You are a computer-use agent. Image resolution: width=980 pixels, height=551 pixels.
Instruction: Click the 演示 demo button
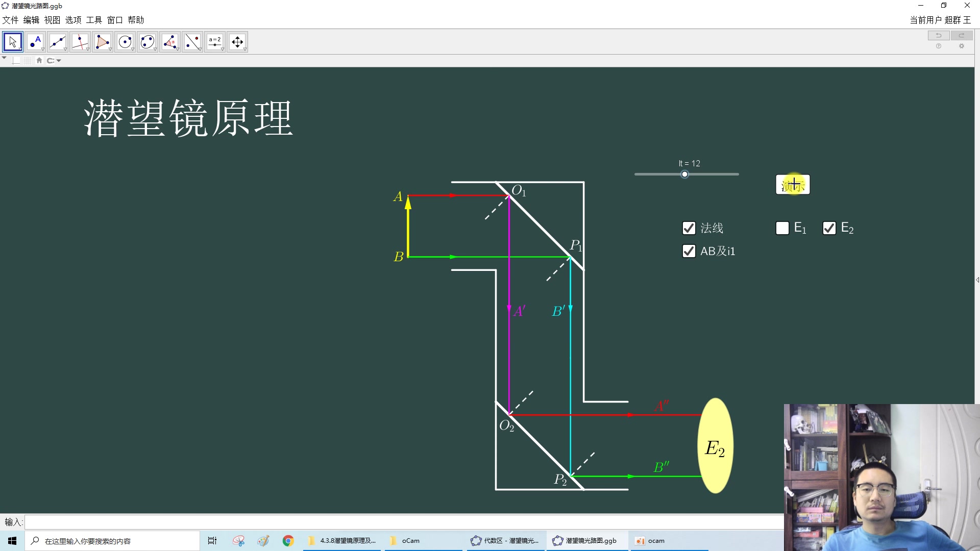coord(793,185)
